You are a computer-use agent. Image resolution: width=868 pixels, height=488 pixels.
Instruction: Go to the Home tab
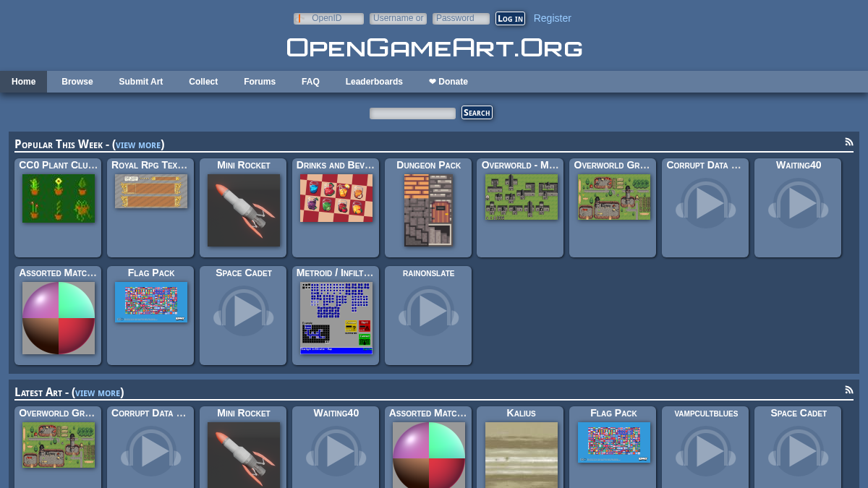click(x=23, y=82)
